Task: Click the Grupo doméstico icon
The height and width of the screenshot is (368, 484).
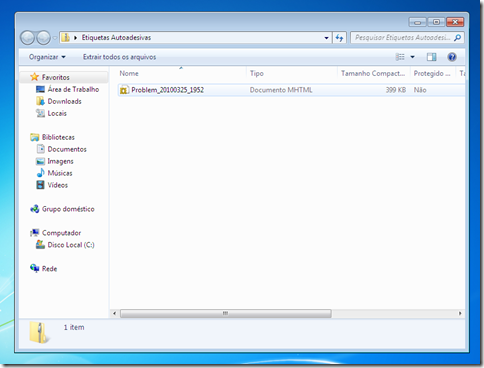Action: pyautogui.click(x=35, y=209)
